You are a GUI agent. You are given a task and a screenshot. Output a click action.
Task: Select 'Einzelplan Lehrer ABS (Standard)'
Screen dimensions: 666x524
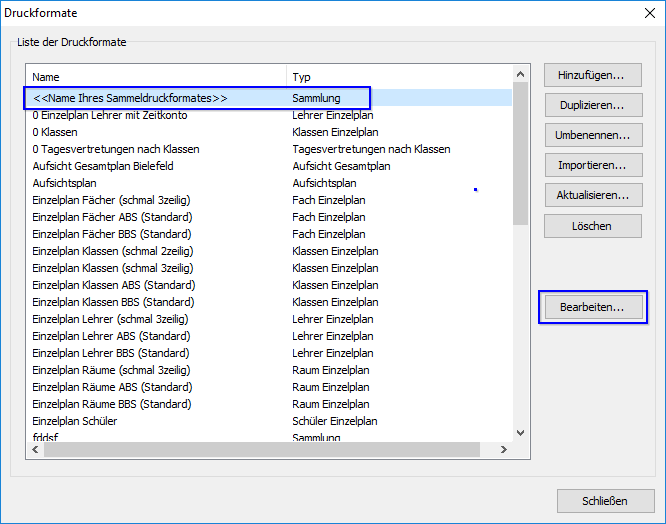pyautogui.click(x=111, y=336)
